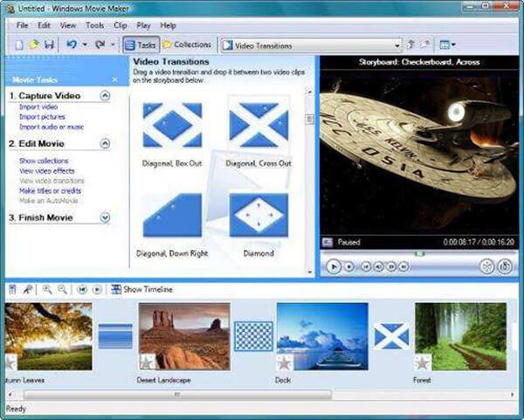Viewport: 524px width, 420px height.
Task: Select diagonal cross transition before Forest clip
Action: pos(391,336)
